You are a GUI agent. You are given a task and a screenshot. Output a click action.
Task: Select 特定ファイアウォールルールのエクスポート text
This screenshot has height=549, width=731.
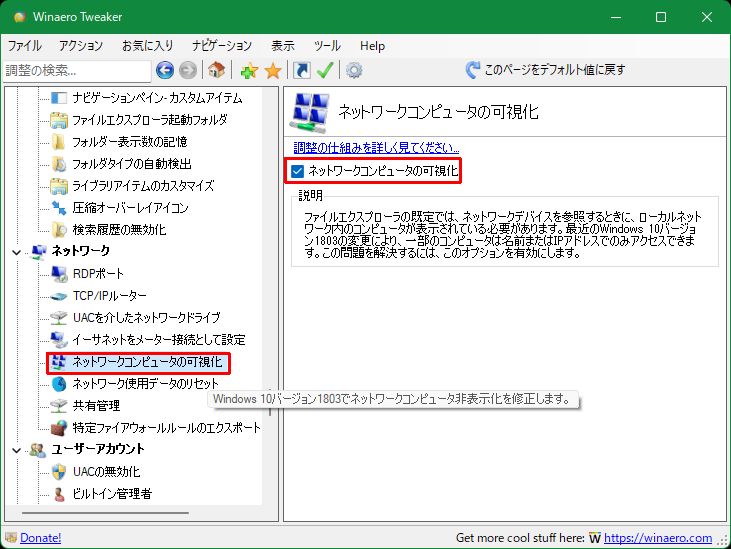(x=166, y=428)
